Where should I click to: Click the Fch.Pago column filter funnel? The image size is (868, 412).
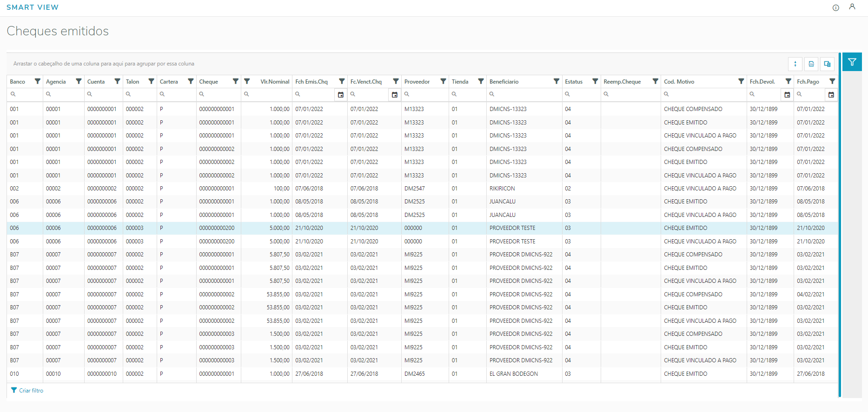(x=832, y=81)
